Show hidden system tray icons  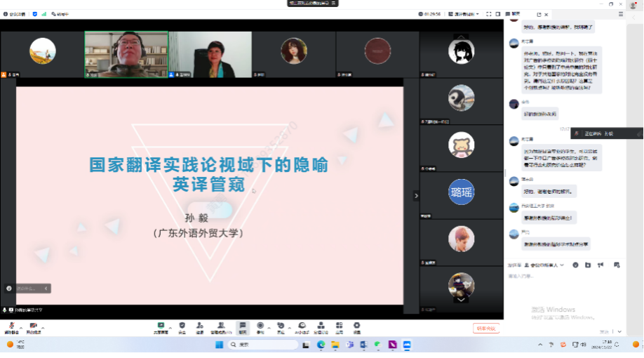540,345
